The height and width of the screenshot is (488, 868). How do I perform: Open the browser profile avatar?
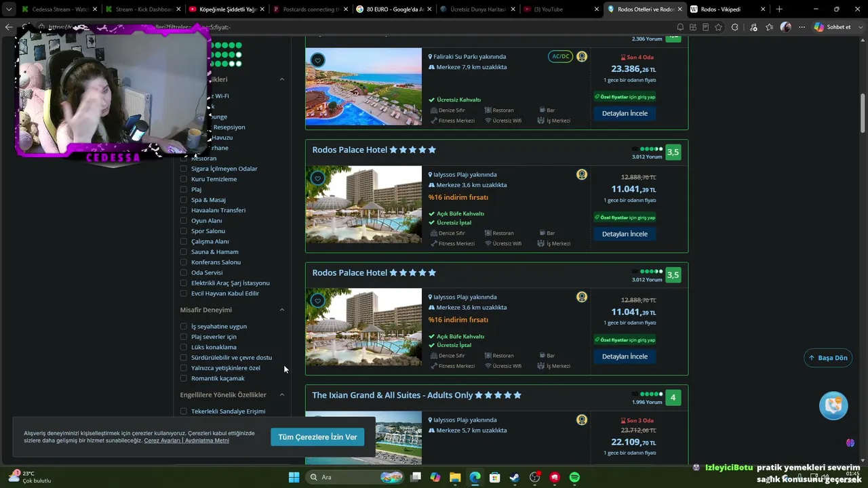[786, 27]
